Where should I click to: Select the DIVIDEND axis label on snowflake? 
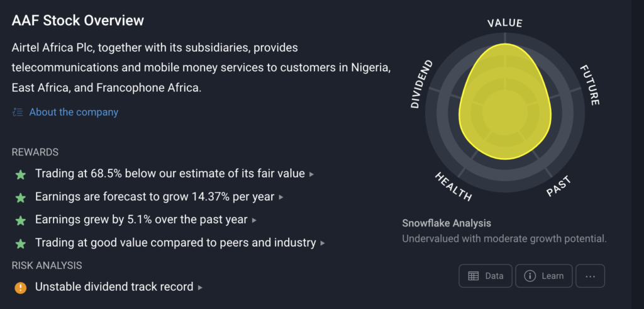[x=422, y=84]
